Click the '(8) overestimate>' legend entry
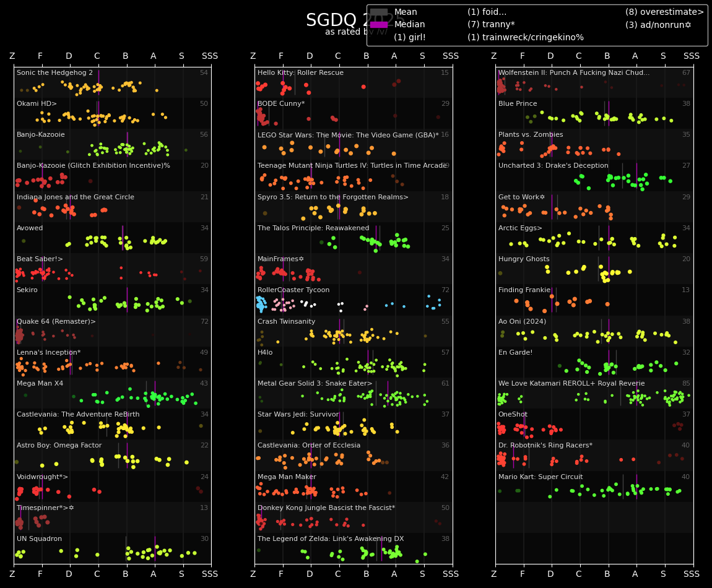The image size is (712, 588). (x=664, y=12)
